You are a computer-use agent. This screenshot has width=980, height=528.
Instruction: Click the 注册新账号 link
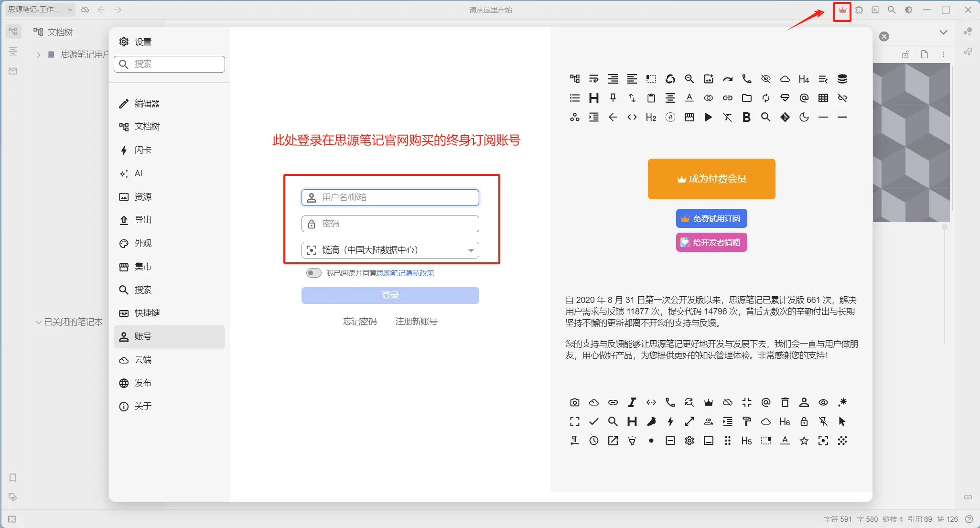click(416, 322)
